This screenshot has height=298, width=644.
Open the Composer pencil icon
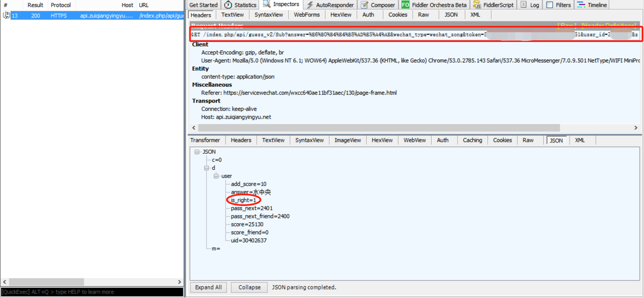pos(364,5)
